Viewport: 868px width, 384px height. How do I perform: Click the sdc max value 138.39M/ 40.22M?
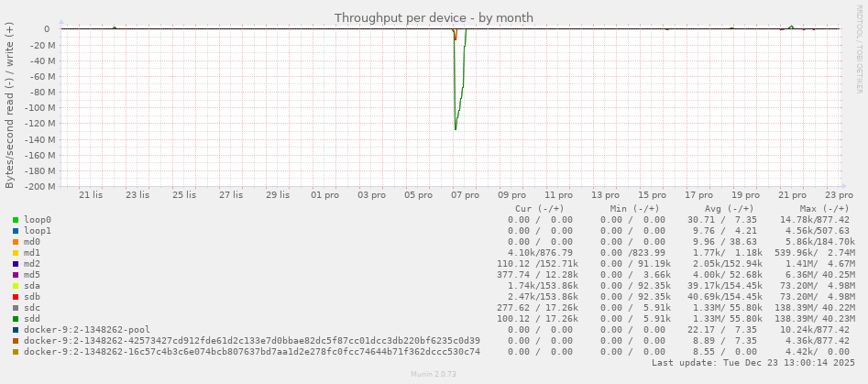coord(817,308)
